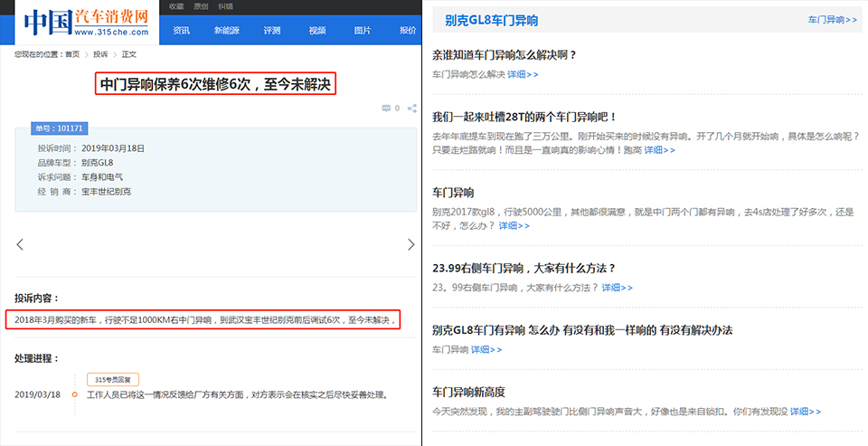Click 详细>> under the 别克GL8车门有异响 post
The height and width of the screenshot is (446, 868).
(486, 349)
